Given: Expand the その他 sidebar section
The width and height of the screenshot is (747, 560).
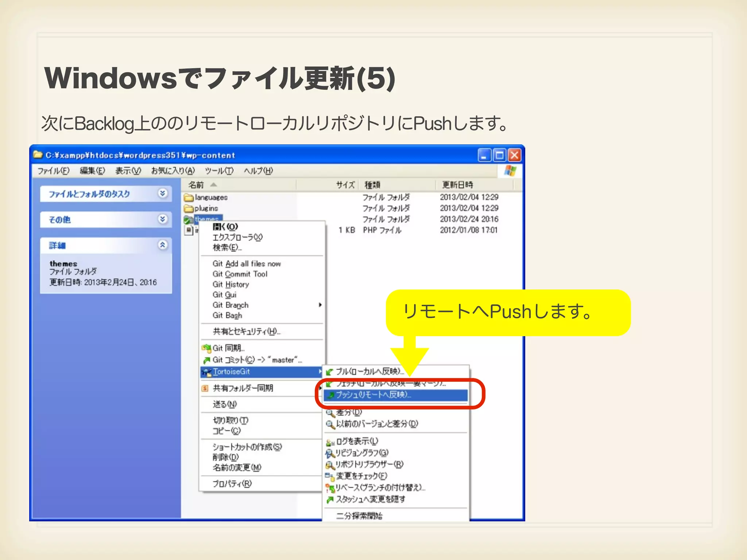Looking at the screenshot, I should (163, 219).
